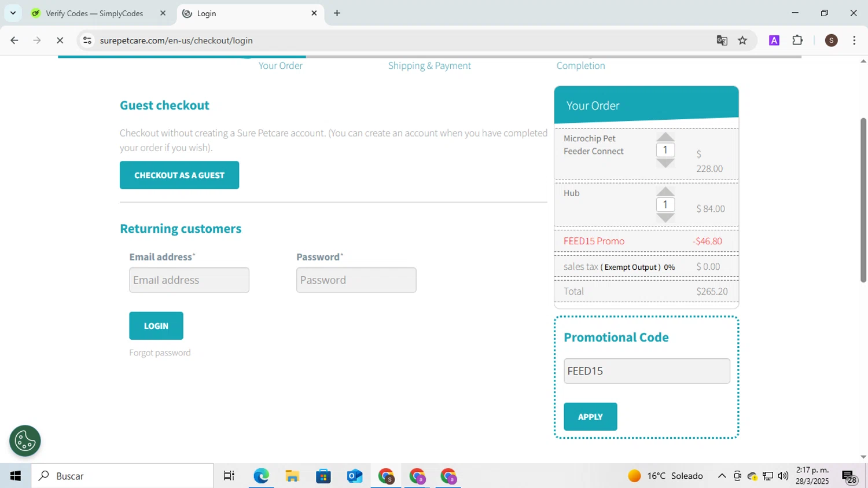Open the Chrome profile avatar

point(831,41)
